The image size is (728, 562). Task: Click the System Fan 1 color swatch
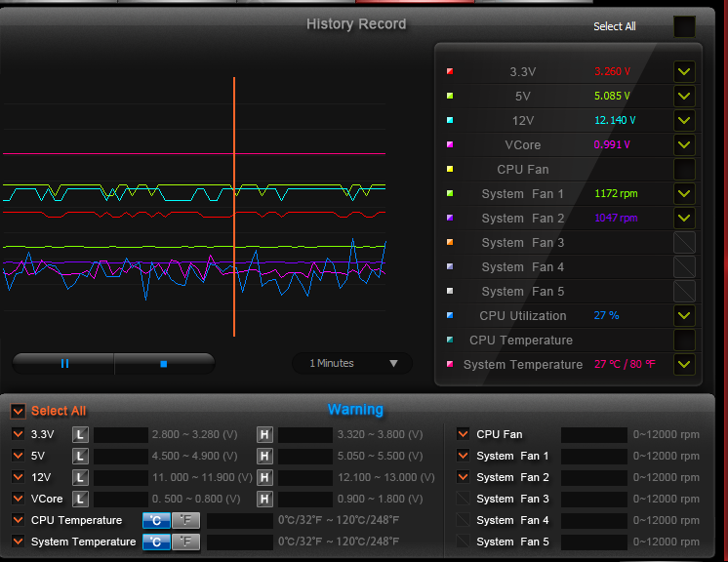[x=450, y=193]
